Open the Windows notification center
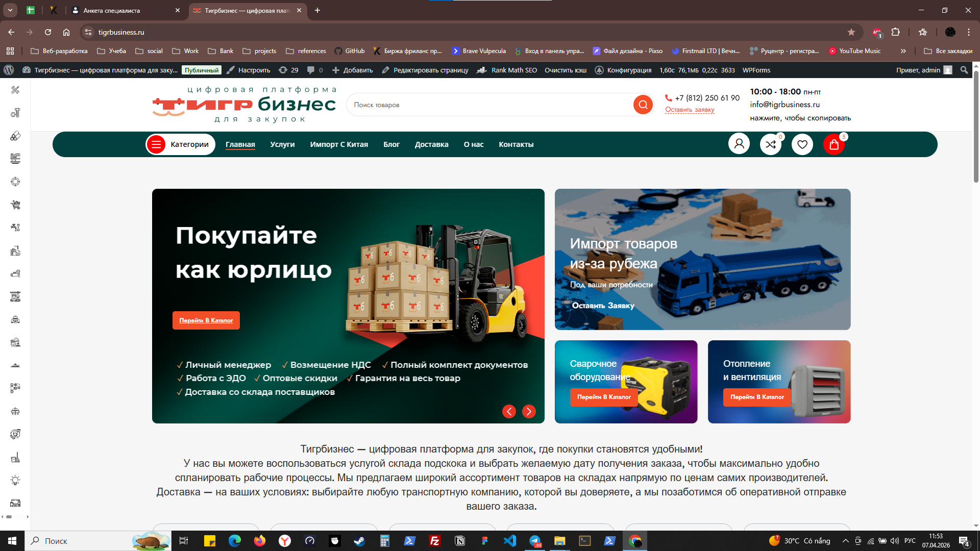Screen dimensions: 980x551 pyautogui.click(x=964, y=541)
